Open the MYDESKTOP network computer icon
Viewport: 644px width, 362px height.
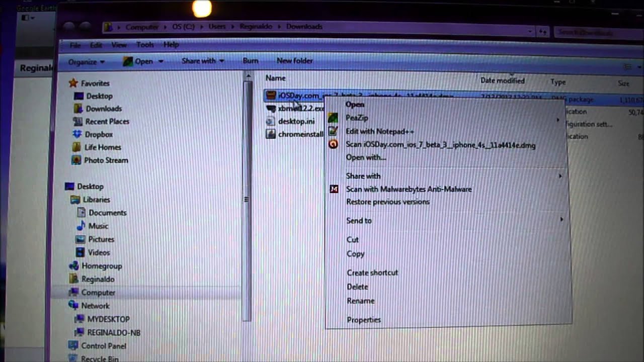point(79,319)
